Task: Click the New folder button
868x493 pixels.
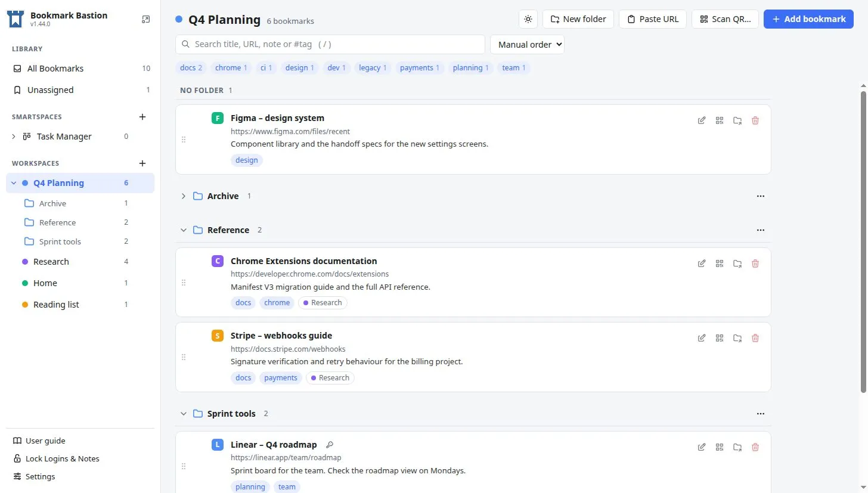Action: tap(578, 19)
